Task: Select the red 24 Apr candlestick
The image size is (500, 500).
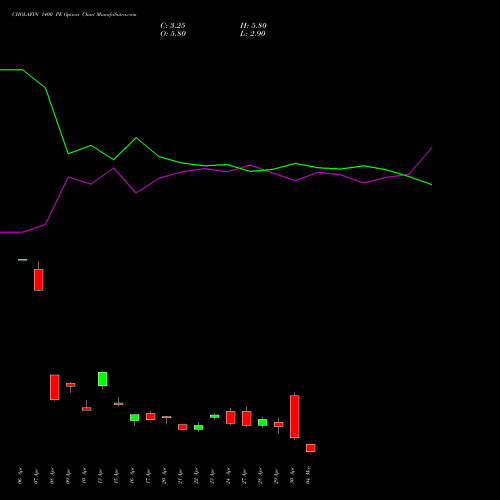Action: 231,417
